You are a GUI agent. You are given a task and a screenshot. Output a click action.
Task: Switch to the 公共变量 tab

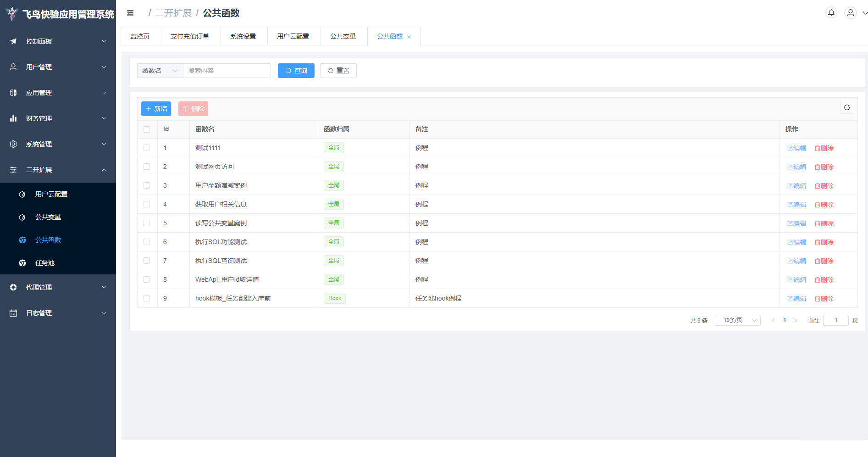click(343, 36)
